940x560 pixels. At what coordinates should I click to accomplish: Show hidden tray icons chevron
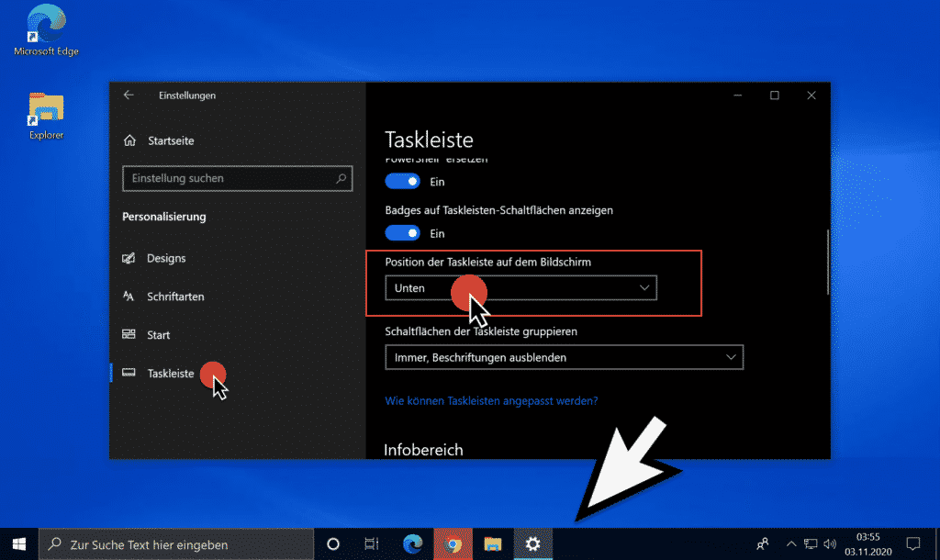coord(791,544)
